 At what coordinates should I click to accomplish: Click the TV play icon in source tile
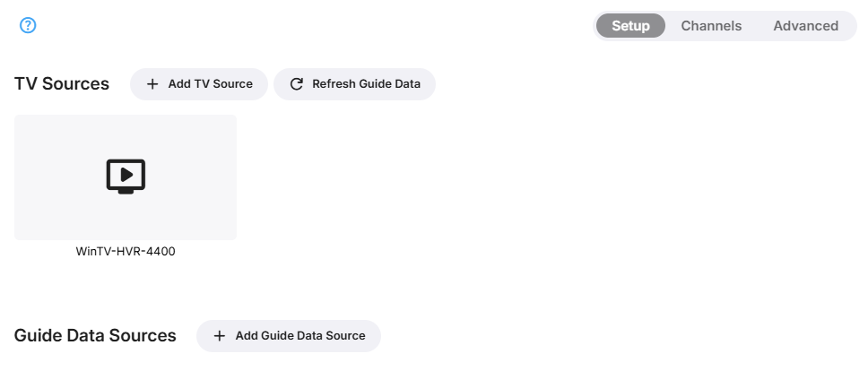(x=126, y=177)
